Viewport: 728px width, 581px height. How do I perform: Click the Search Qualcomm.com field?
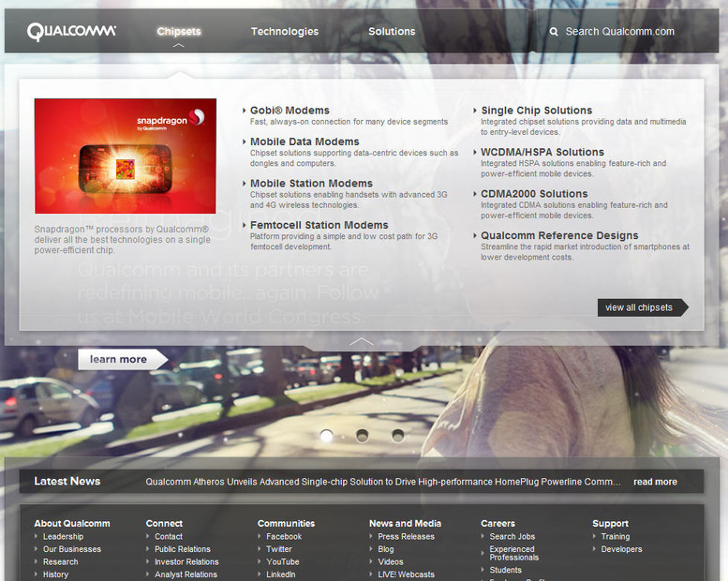620,32
